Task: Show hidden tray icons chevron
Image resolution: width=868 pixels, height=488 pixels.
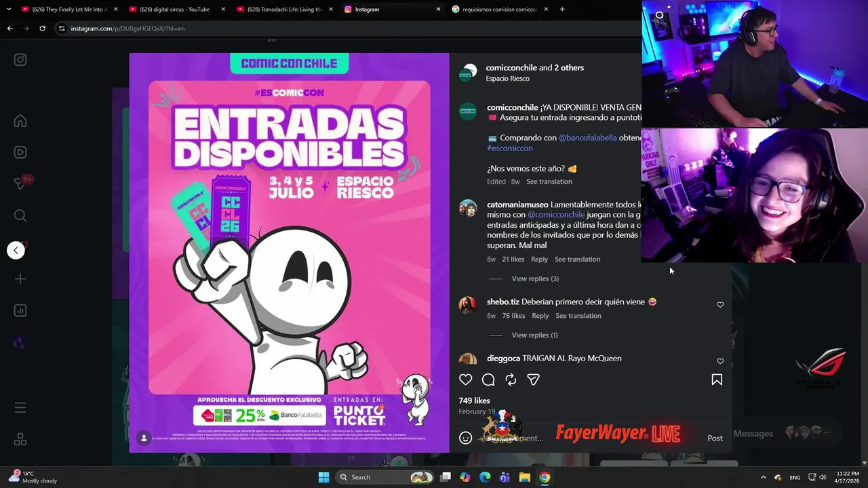Action: point(763,477)
